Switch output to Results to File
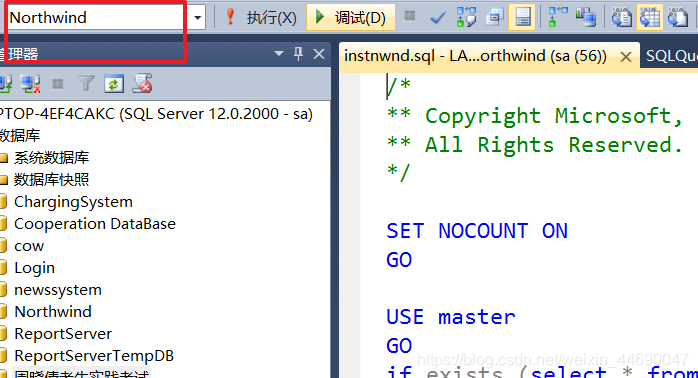The height and width of the screenshot is (378, 698). (678, 17)
